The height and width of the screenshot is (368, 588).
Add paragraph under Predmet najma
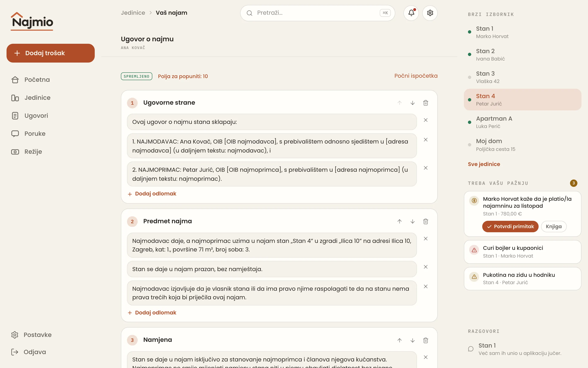coord(152,313)
